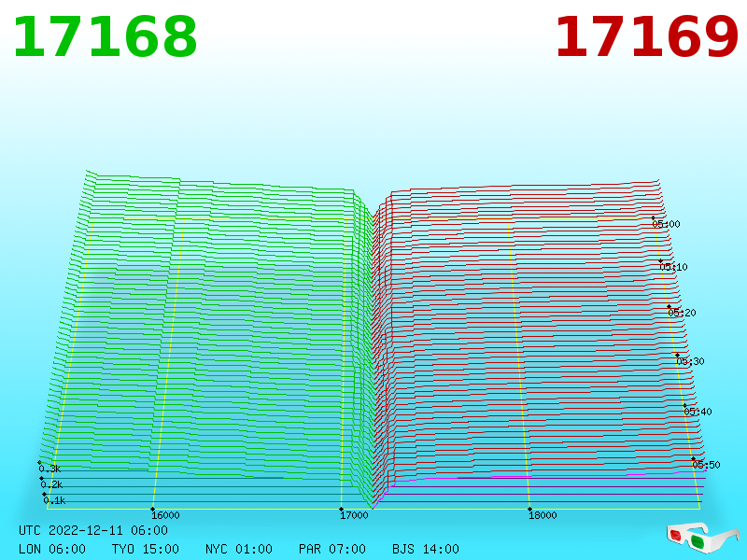Click the 17000 price axis label
This screenshot has height=560, width=747.
pyautogui.click(x=354, y=515)
